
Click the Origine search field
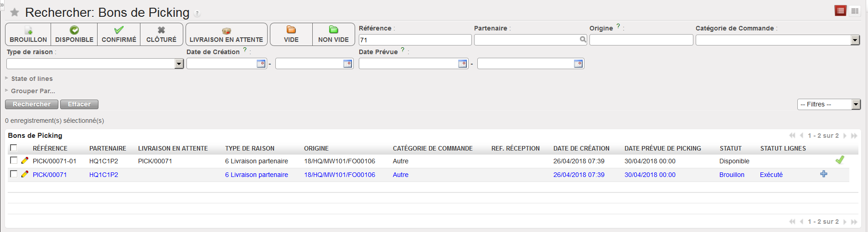(641, 40)
